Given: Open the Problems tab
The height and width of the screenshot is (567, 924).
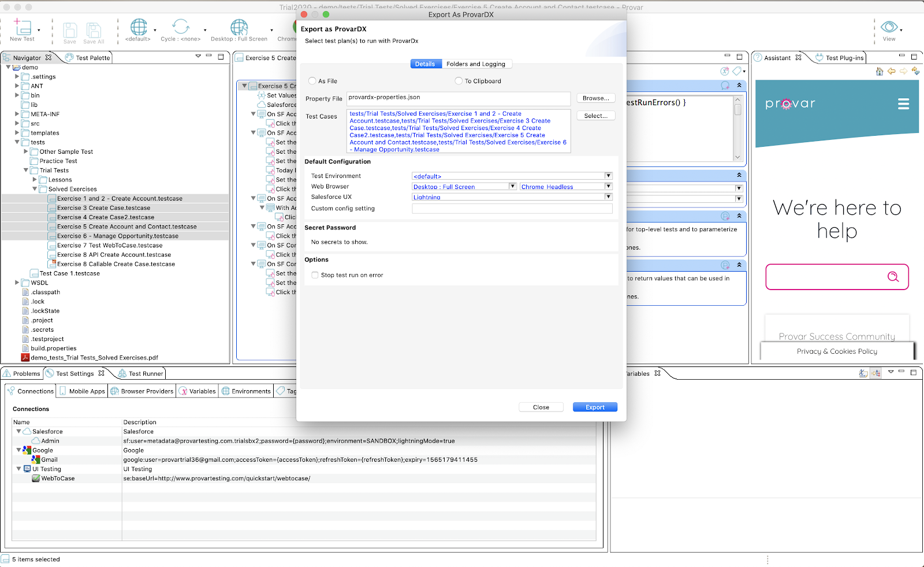Looking at the screenshot, I should pyautogui.click(x=22, y=373).
